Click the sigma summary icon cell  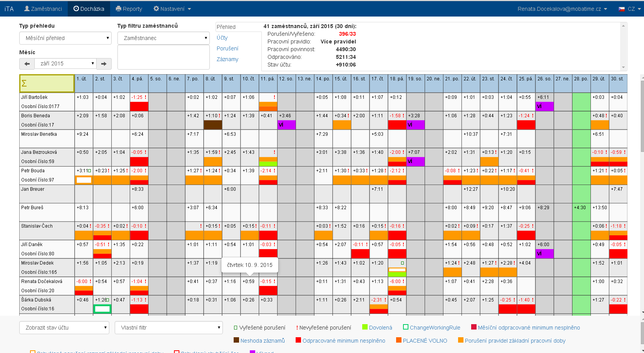47,83
